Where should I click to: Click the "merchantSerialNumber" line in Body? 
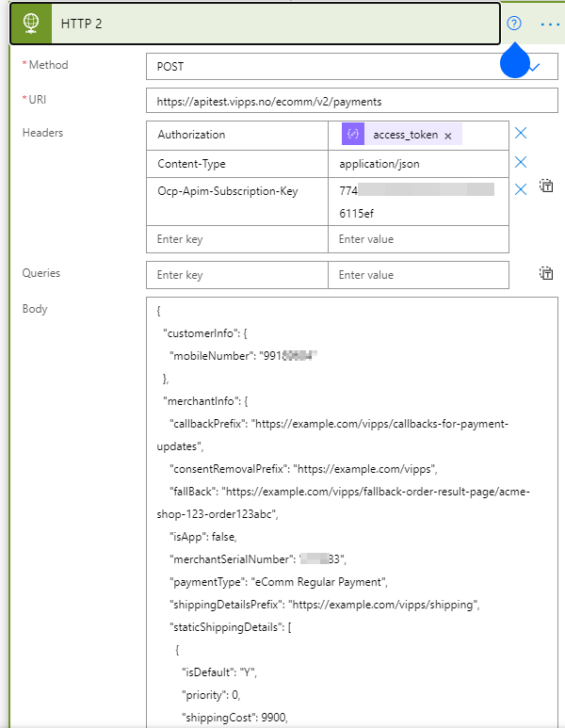[x=258, y=559]
